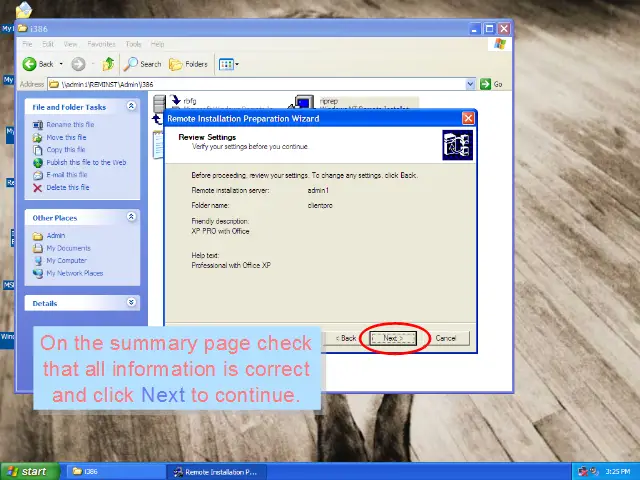The image size is (640, 480).
Task: Open Admin folder in Other Places
Action: tap(56, 236)
